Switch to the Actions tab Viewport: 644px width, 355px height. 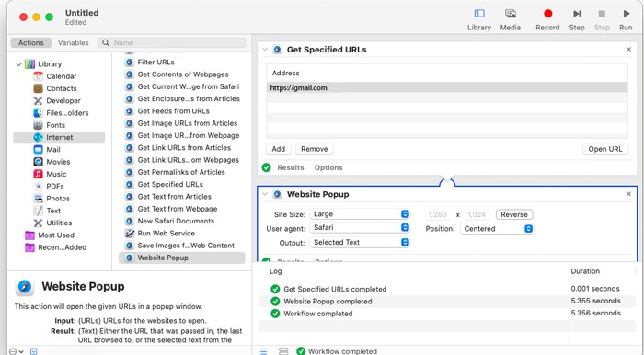[x=30, y=42]
